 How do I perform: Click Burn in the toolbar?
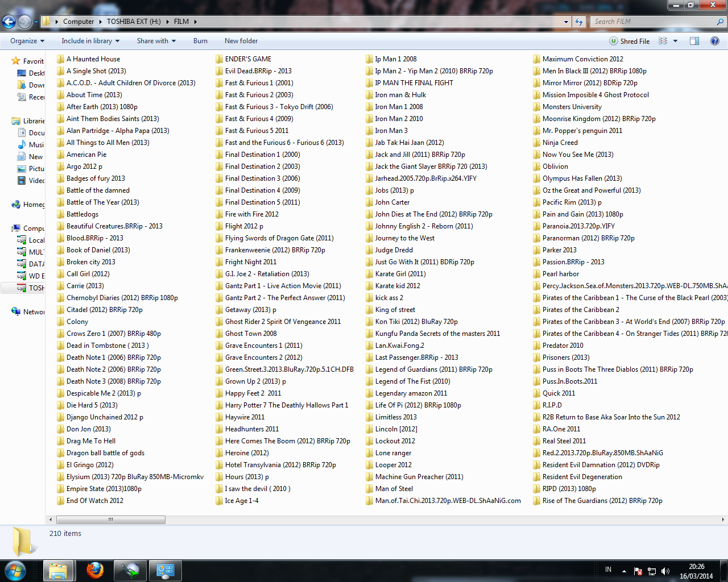(x=200, y=41)
